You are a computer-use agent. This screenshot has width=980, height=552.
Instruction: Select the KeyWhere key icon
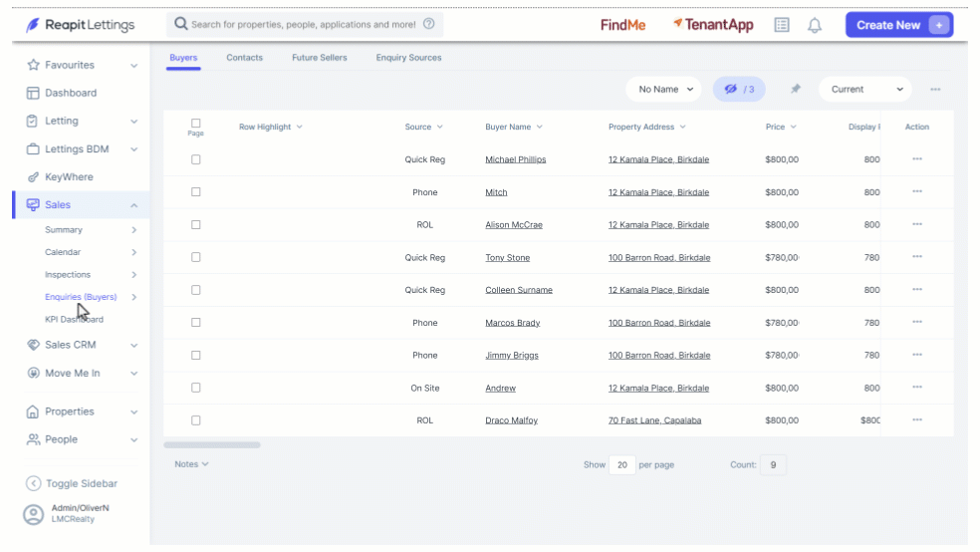tap(33, 177)
